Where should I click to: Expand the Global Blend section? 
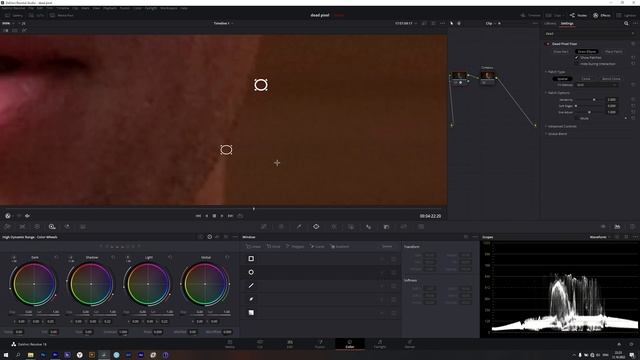(546, 133)
